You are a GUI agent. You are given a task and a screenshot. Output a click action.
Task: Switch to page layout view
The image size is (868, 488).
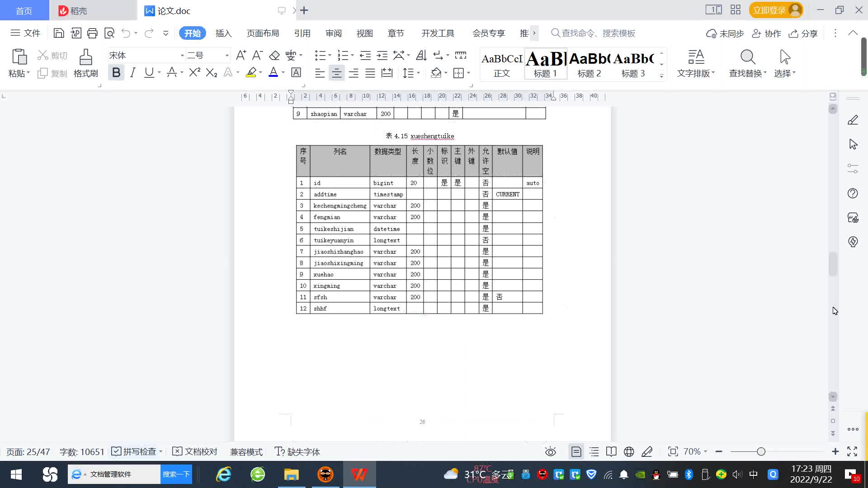[x=576, y=451]
